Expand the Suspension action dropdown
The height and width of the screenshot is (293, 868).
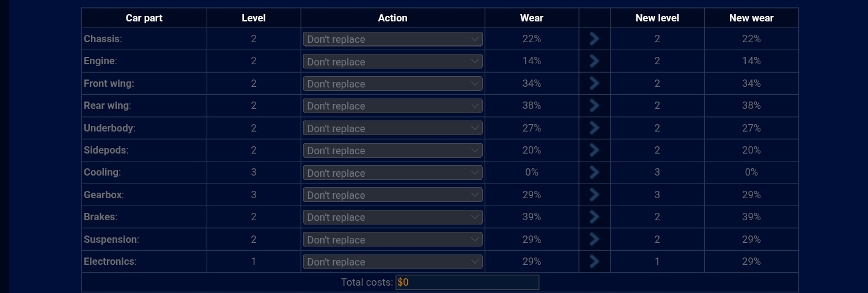[393, 239]
